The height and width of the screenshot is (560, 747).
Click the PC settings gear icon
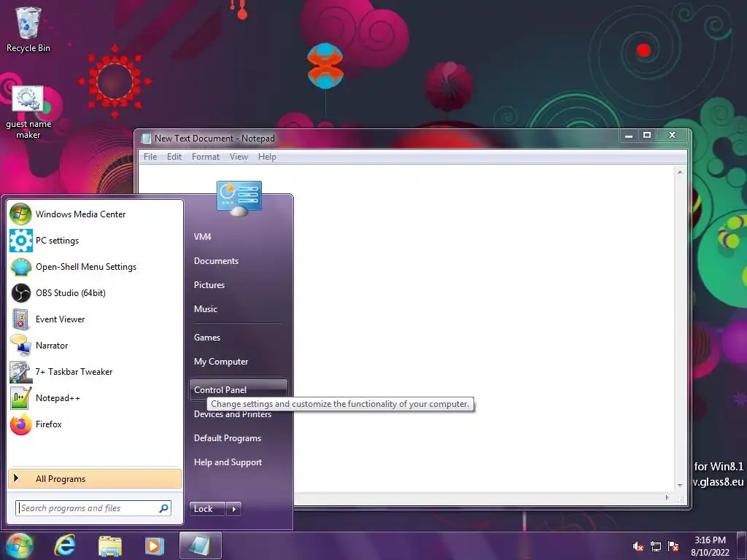coord(21,241)
